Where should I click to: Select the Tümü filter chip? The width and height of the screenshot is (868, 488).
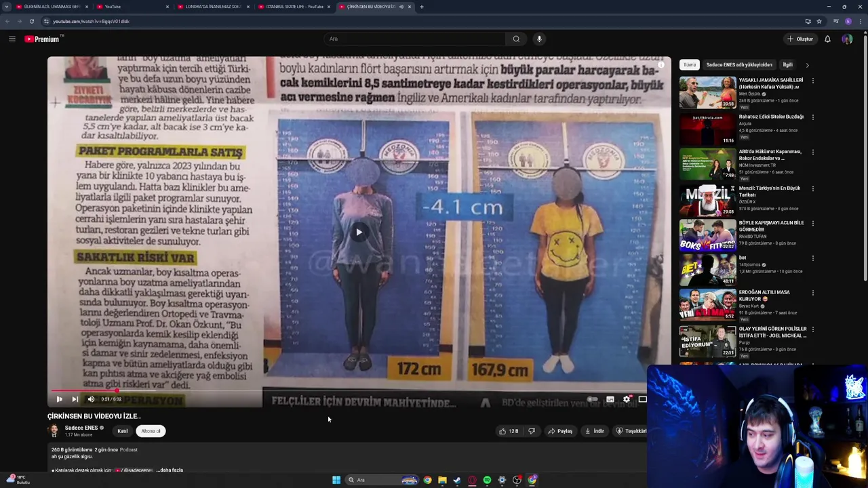click(690, 65)
